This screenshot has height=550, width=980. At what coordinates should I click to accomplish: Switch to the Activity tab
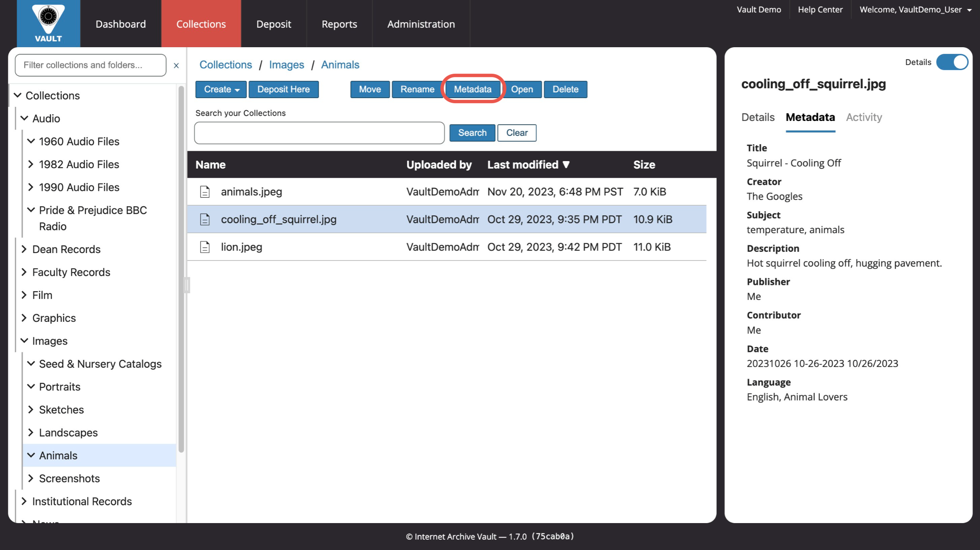[x=864, y=117]
